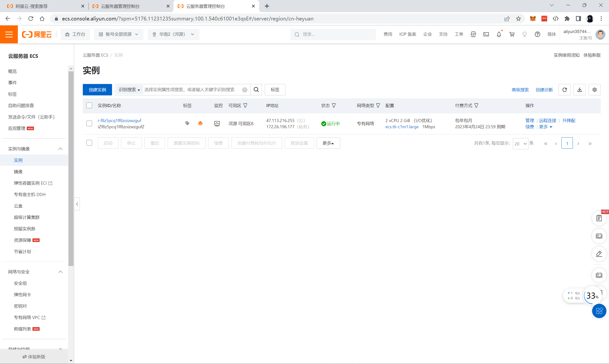Click the notification bell icon
This screenshot has width=609, height=364.
[499, 34]
